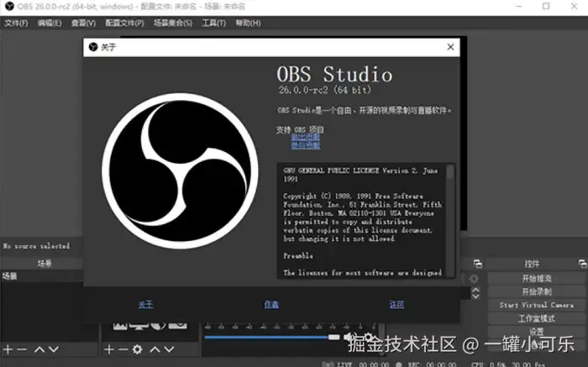Viewport: 588px width, 367px height.
Task: Move the scene up with the up arrow
Action: (39, 349)
